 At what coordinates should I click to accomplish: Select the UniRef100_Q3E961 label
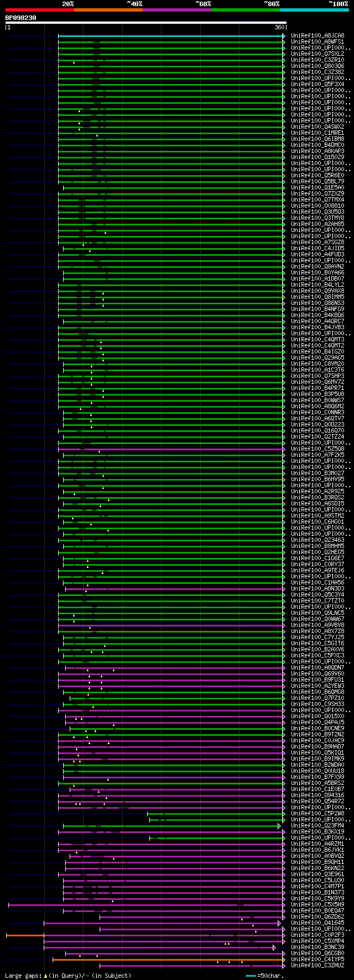click(317, 874)
